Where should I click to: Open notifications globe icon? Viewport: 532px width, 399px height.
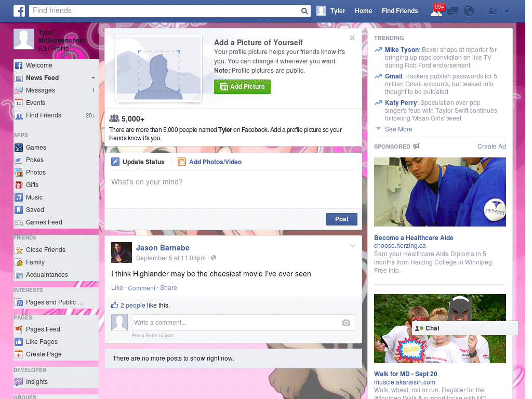tap(469, 11)
